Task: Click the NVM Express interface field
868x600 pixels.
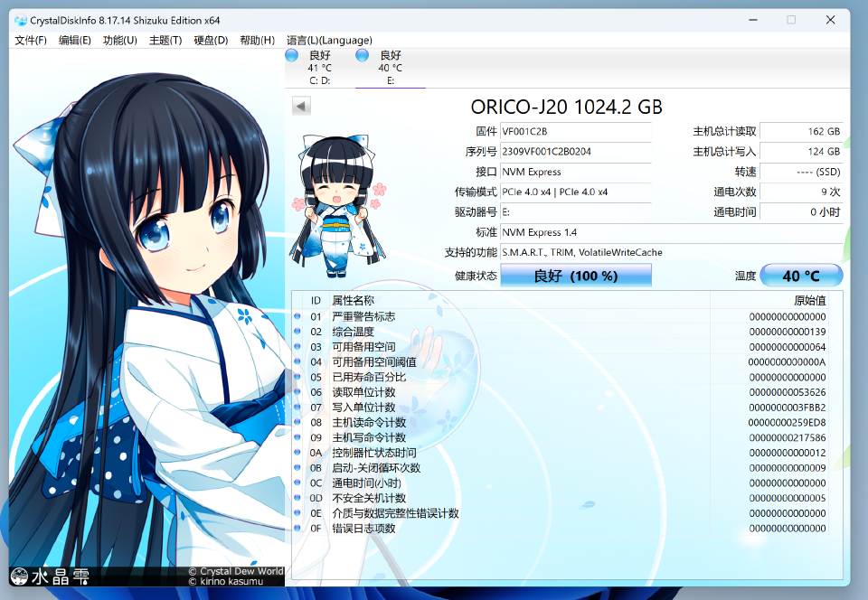Action: [576, 172]
